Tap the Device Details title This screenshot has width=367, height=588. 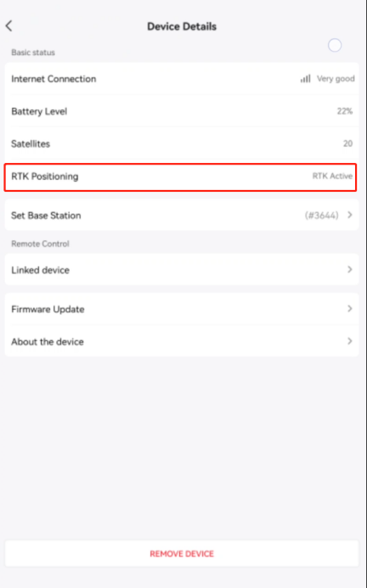(x=182, y=26)
